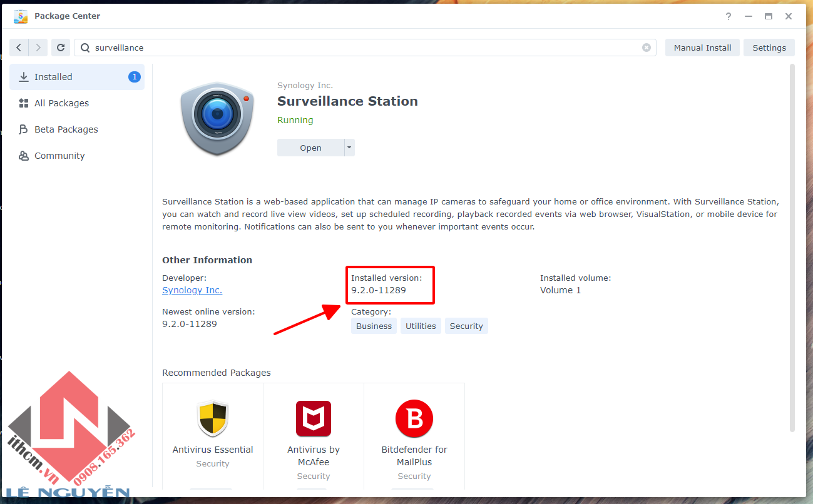Click the back navigation arrow
This screenshot has height=504, width=813.
click(19, 48)
